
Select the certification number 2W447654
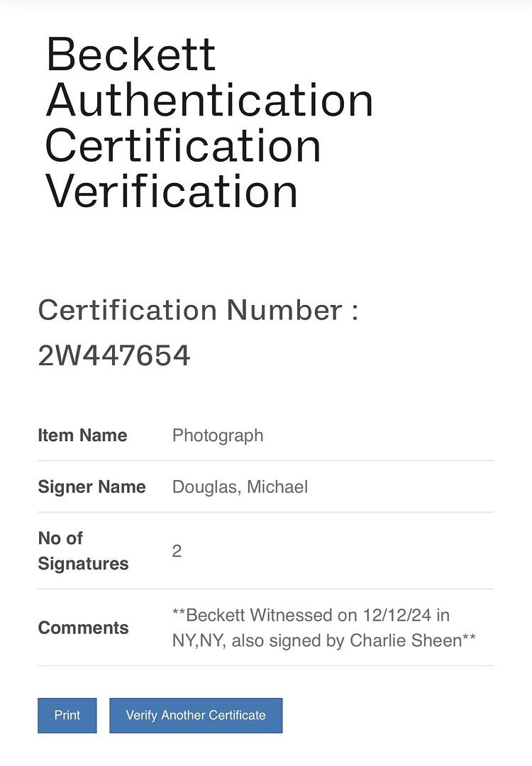coord(113,355)
